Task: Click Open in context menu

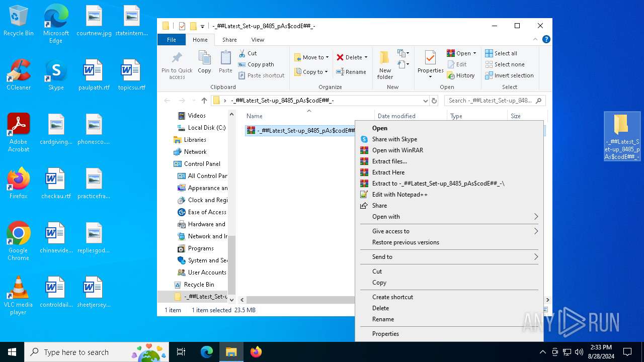Action: (449, 128)
